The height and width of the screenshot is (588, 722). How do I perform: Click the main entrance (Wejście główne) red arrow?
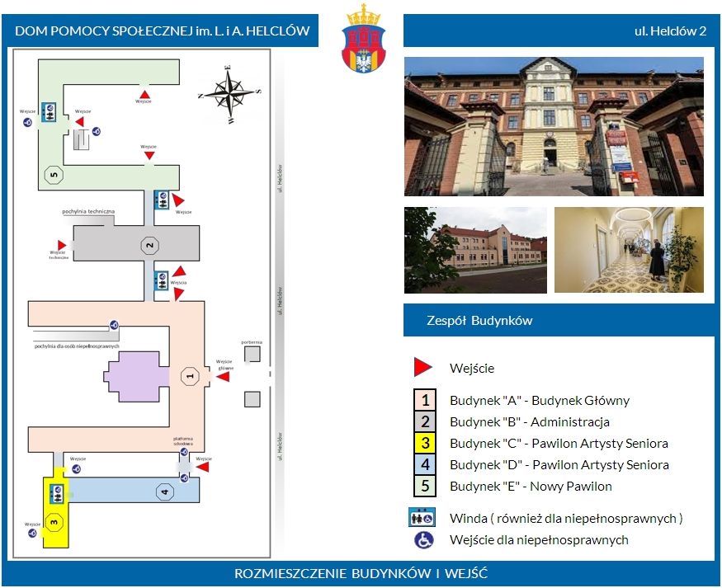tap(223, 376)
